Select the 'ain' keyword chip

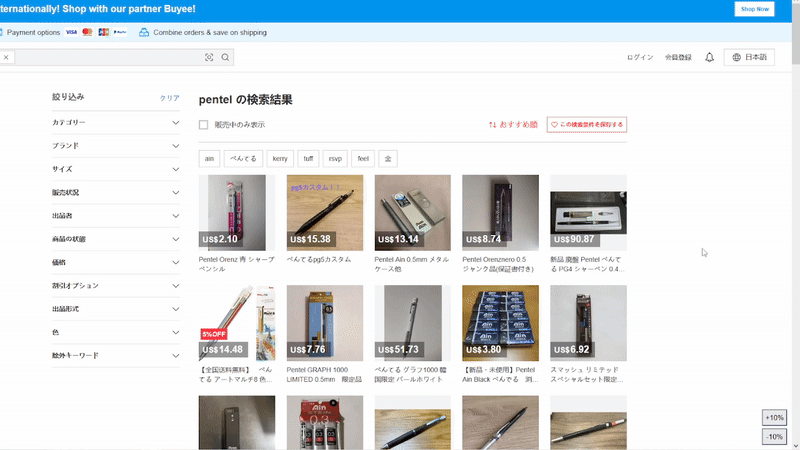[209, 159]
